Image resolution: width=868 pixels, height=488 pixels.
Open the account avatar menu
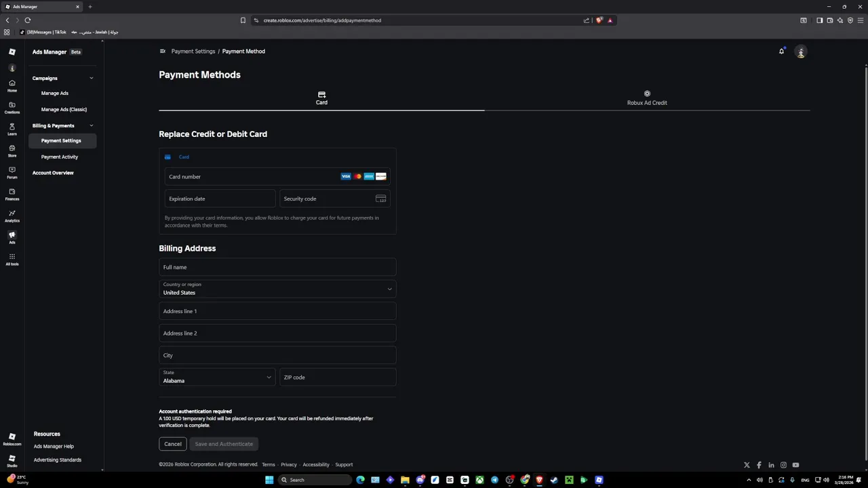point(801,52)
